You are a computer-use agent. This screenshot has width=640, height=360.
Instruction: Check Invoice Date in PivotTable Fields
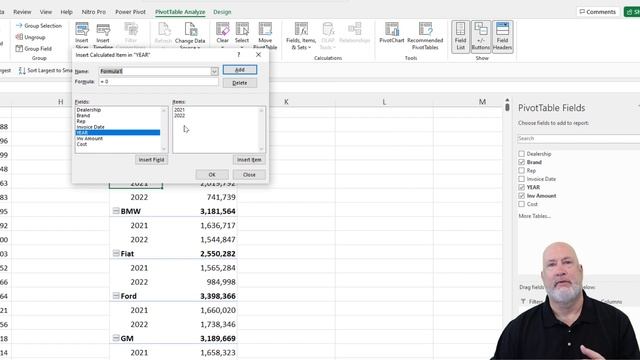click(522, 179)
